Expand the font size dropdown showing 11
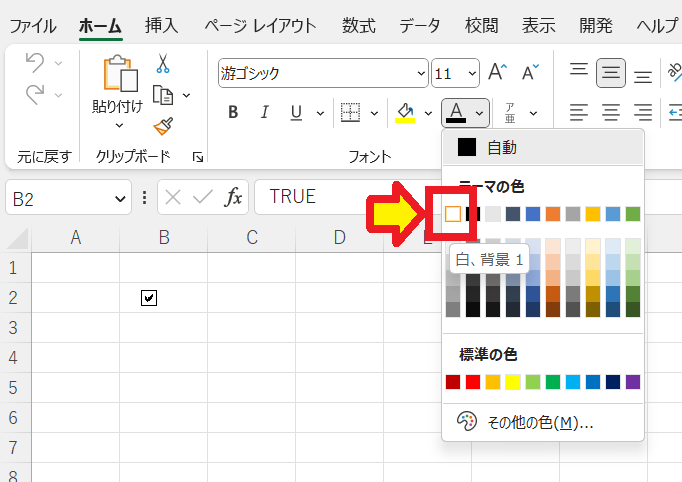The height and width of the screenshot is (482, 682). click(x=471, y=73)
